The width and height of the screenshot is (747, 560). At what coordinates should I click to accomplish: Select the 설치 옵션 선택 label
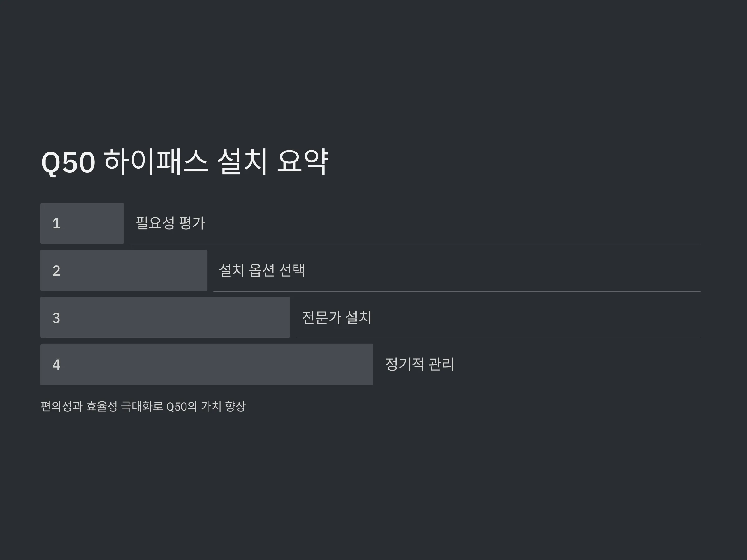(262, 270)
